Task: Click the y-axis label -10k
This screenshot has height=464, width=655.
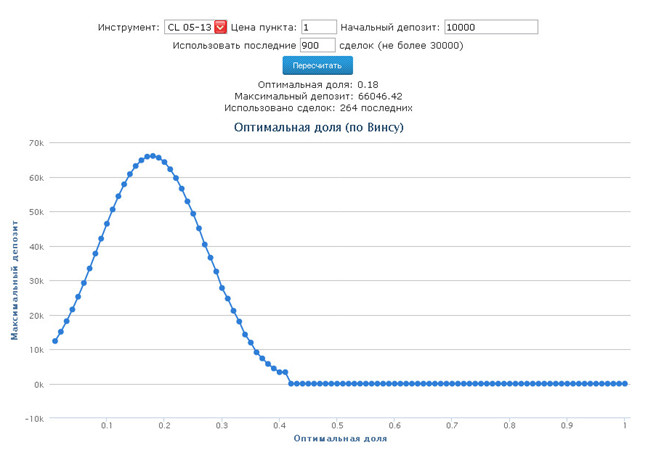Action: tap(34, 419)
